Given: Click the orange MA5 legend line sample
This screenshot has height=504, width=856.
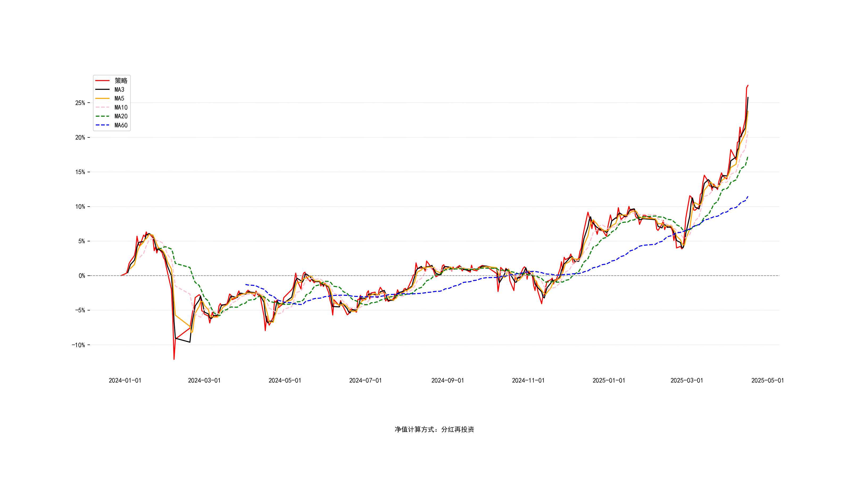Looking at the screenshot, I should (x=102, y=99).
